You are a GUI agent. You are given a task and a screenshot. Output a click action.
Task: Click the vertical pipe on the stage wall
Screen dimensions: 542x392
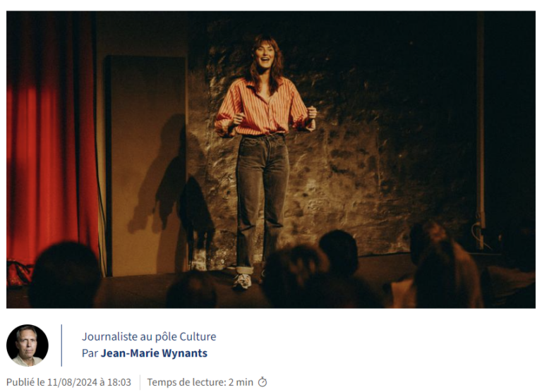[481, 131]
